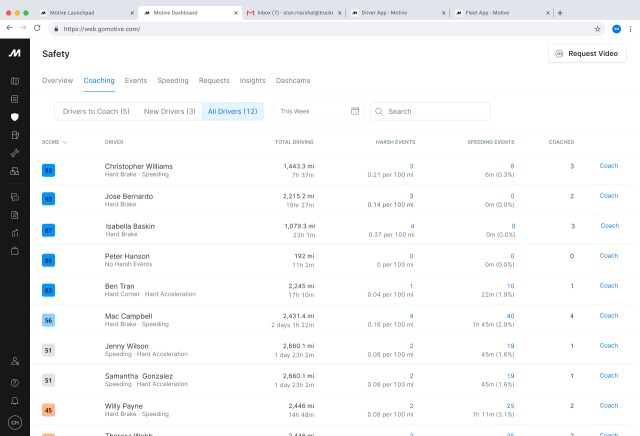Select the New Drivers (3) filter
640x436 pixels.
[169, 111]
